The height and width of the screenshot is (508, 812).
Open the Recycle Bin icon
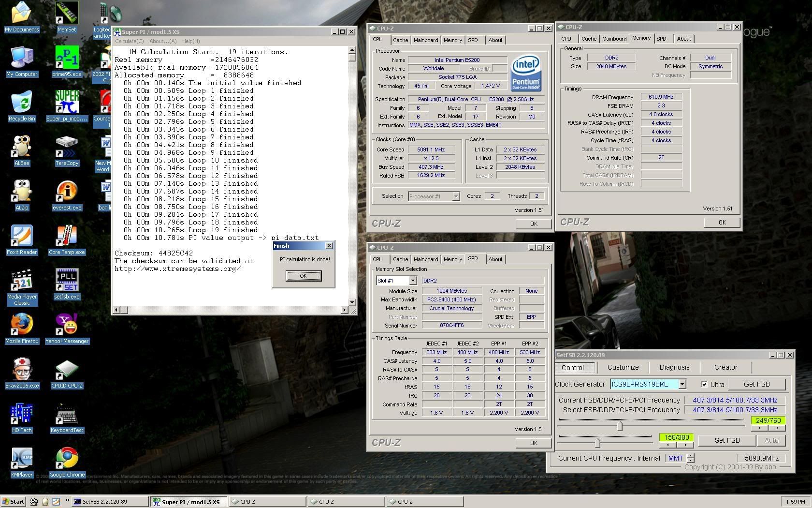pyautogui.click(x=22, y=106)
